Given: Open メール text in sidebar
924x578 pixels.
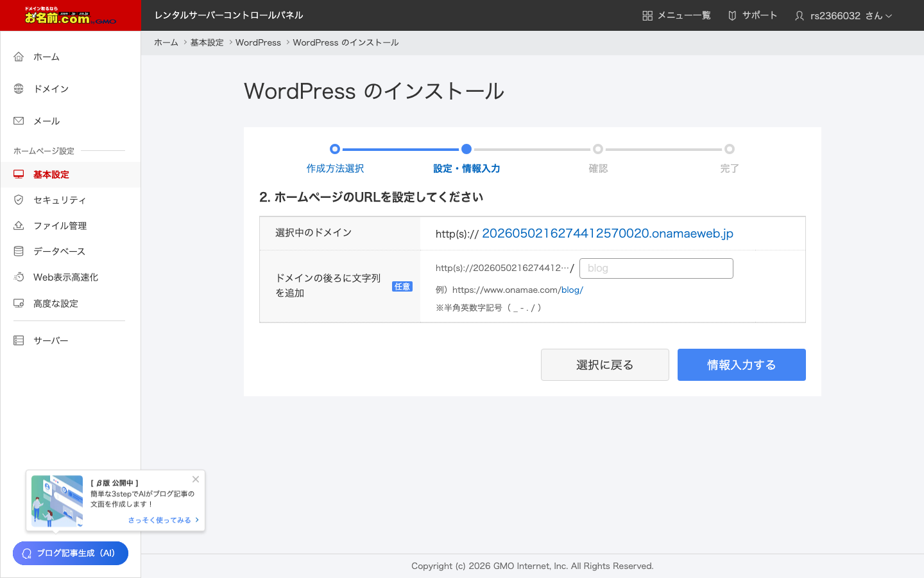Looking at the screenshot, I should 47,121.
